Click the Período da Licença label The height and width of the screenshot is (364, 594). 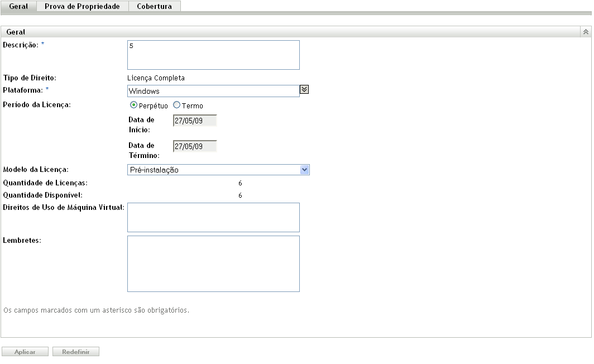click(x=37, y=105)
